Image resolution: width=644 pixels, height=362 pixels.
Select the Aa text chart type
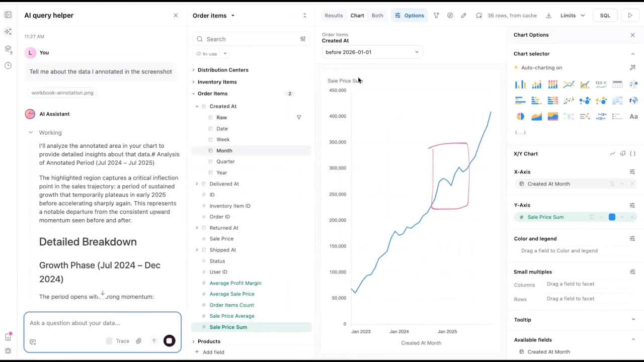[633, 117]
